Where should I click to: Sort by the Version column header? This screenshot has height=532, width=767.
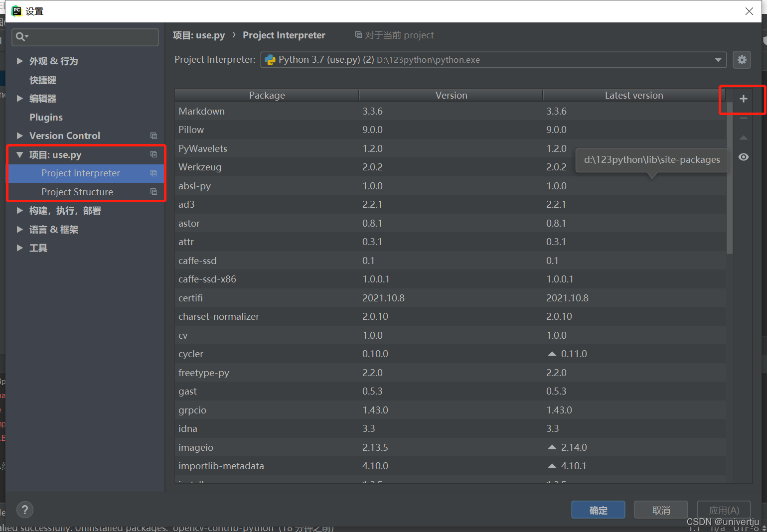tap(451, 95)
